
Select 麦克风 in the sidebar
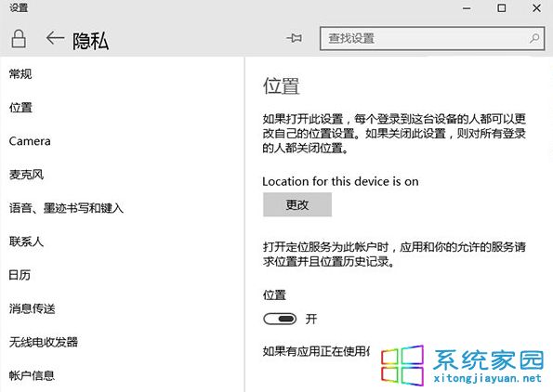coord(26,175)
